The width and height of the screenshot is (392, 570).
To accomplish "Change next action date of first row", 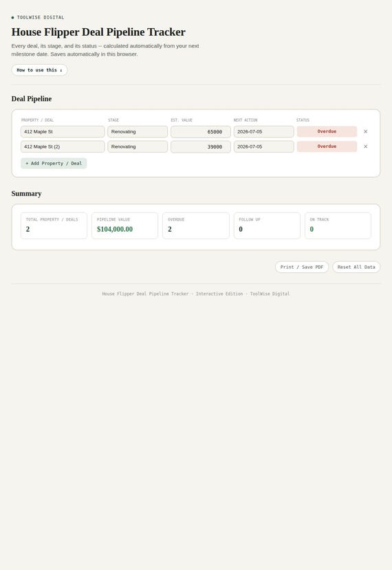I will [x=263, y=131].
